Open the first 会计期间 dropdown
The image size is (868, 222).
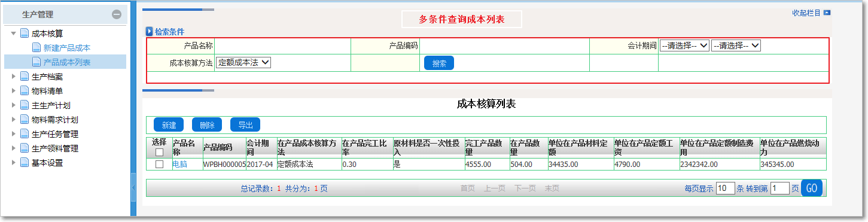pyautogui.click(x=684, y=45)
